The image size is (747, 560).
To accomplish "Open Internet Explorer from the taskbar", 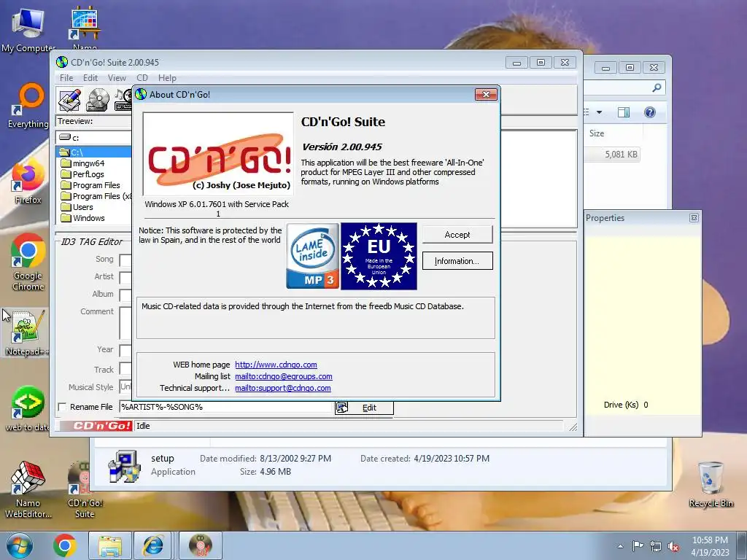I will (x=152, y=545).
